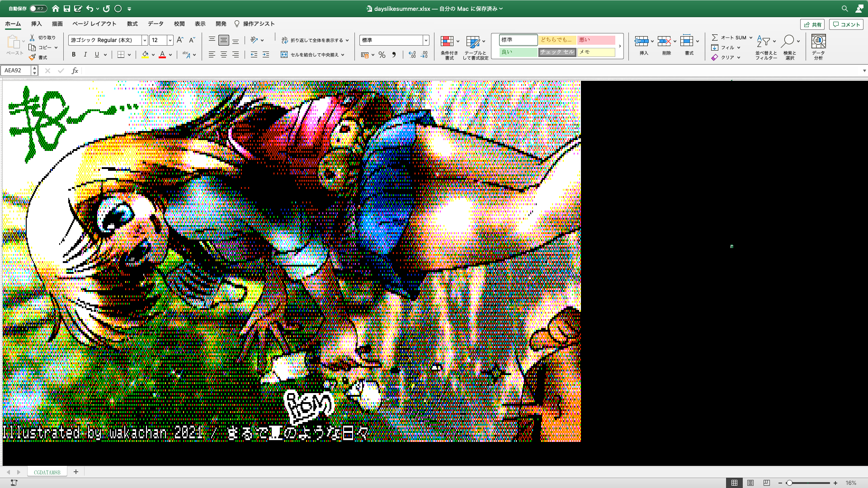Viewport: 868px width, 488px height.
Task: Align text right
Action: tap(236, 55)
